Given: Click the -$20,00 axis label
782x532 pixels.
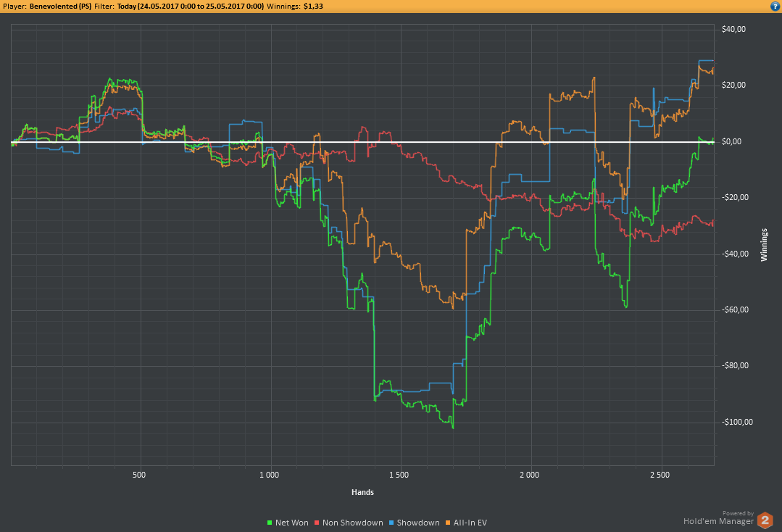Looking at the screenshot, I should [x=735, y=197].
